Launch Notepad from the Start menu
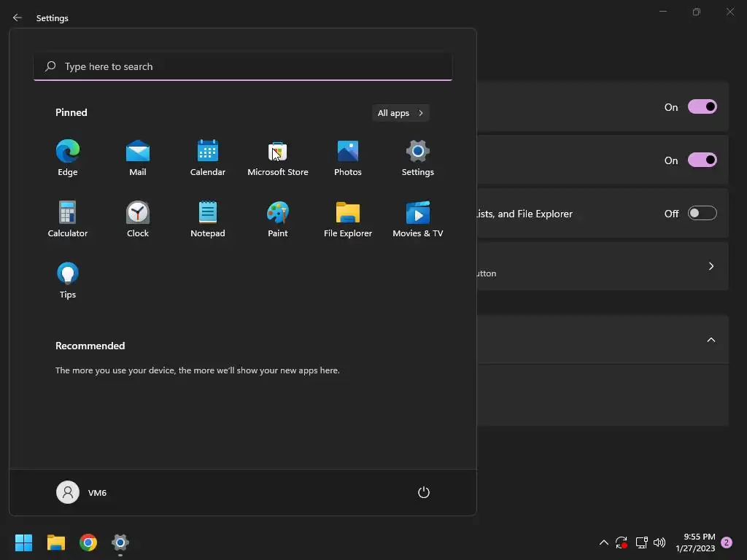Screen dimensions: 747x560 [x=208, y=219]
